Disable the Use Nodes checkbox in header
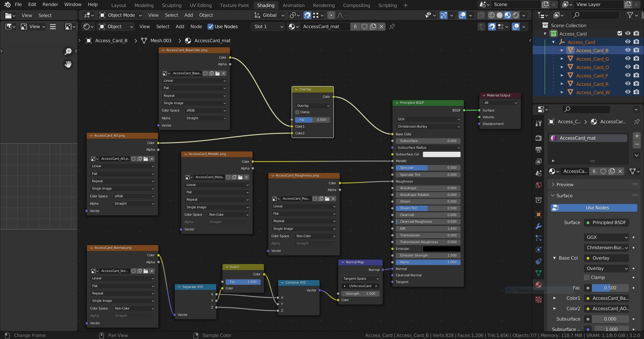The width and height of the screenshot is (644, 339). (x=210, y=26)
